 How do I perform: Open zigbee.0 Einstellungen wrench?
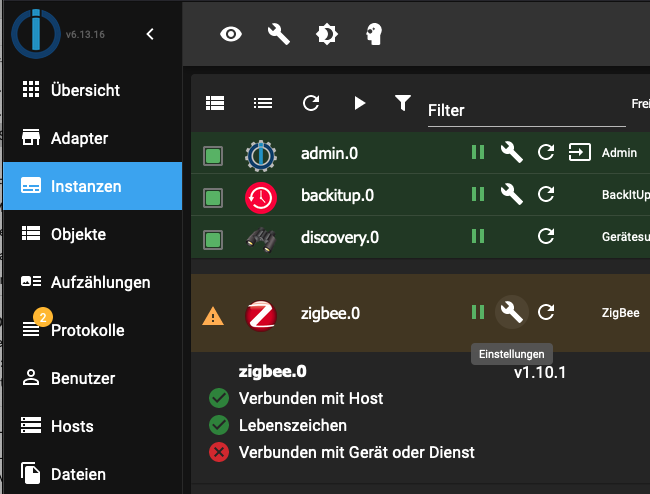512,312
